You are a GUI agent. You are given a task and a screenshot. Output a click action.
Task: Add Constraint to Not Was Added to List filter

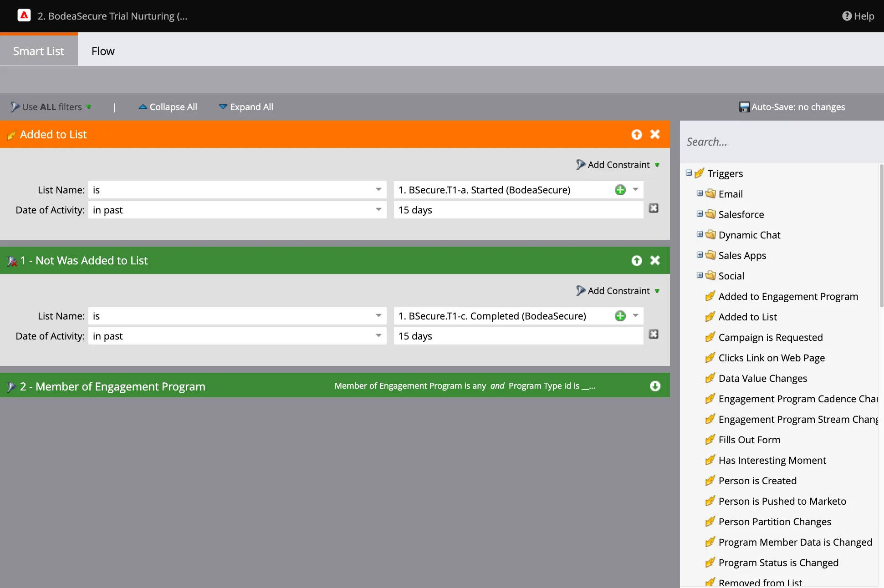click(x=618, y=291)
